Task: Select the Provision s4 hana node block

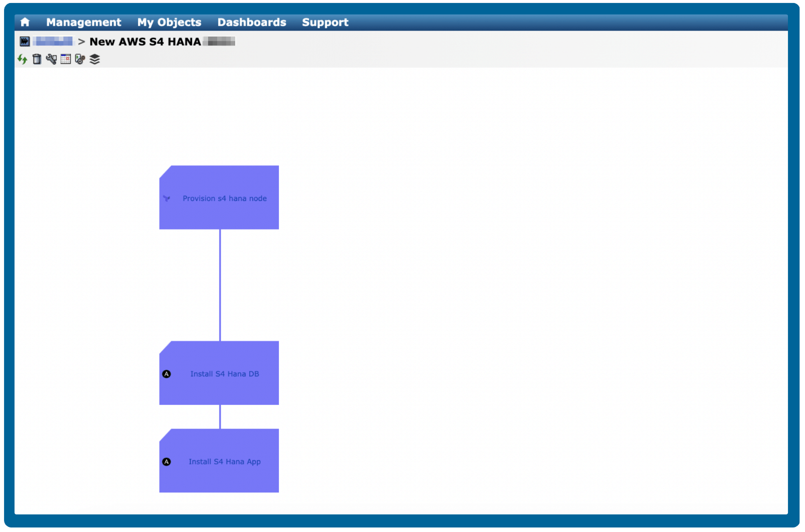Action: click(219, 198)
